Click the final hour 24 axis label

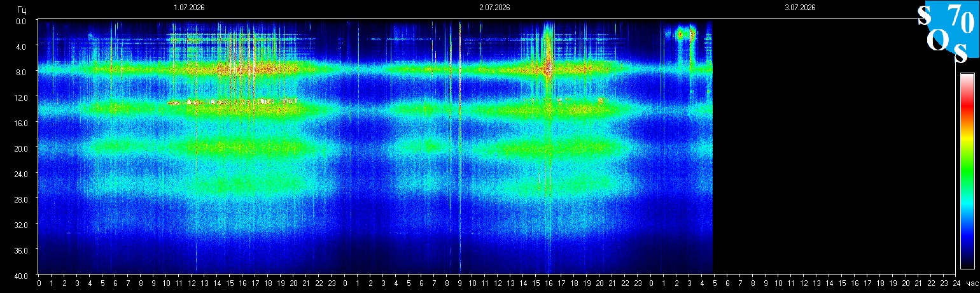pos(956,283)
